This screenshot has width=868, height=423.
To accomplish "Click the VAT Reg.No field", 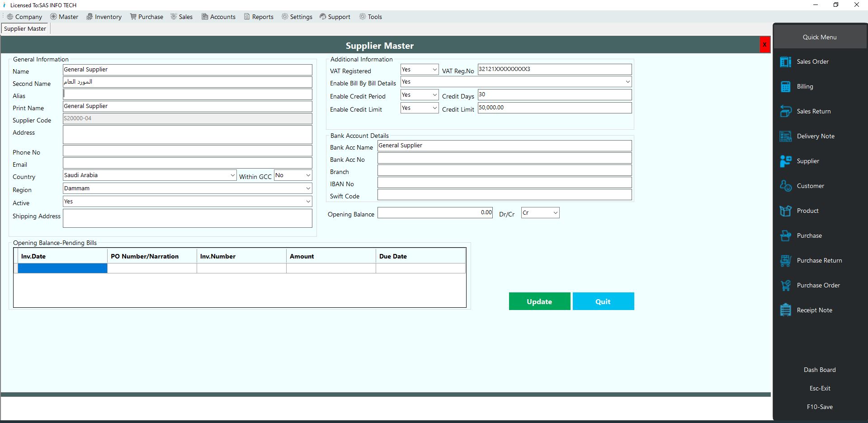I will (555, 69).
